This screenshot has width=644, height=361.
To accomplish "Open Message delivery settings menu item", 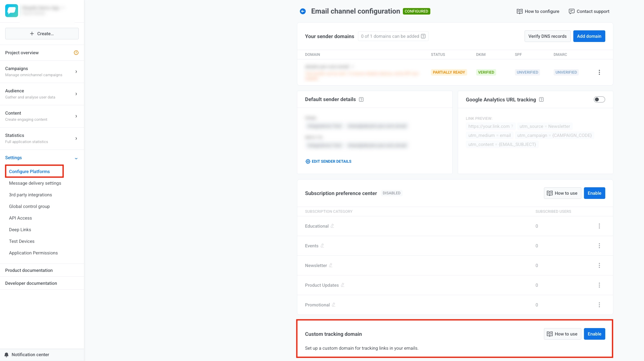I will click(35, 183).
